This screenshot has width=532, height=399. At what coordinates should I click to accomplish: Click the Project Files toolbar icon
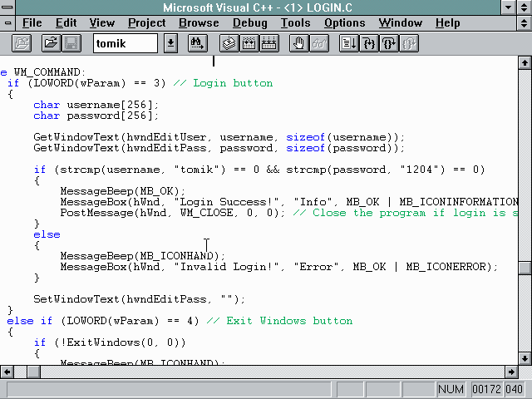(x=22, y=43)
